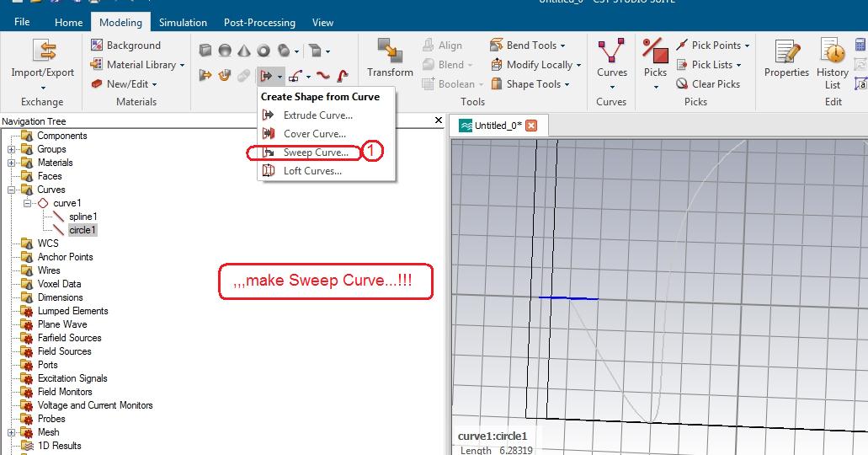The height and width of the screenshot is (455, 868).
Task: Expand the Mesh tree node
Action: tap(11, 432)
